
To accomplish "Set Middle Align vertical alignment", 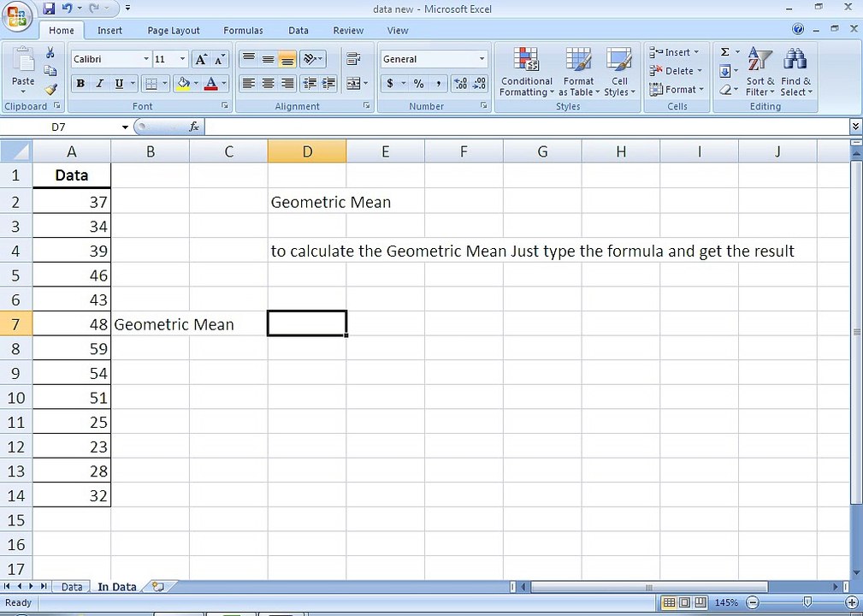I will (x=268, y=59).
